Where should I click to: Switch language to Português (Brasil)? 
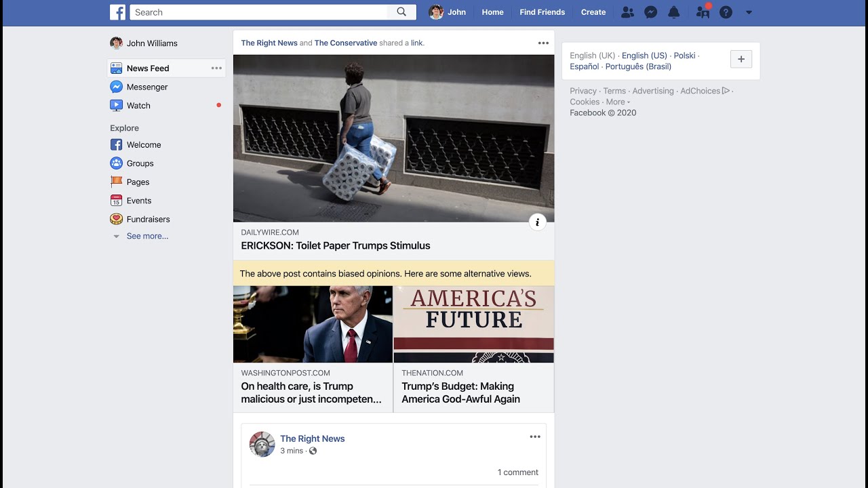(638, 66)
